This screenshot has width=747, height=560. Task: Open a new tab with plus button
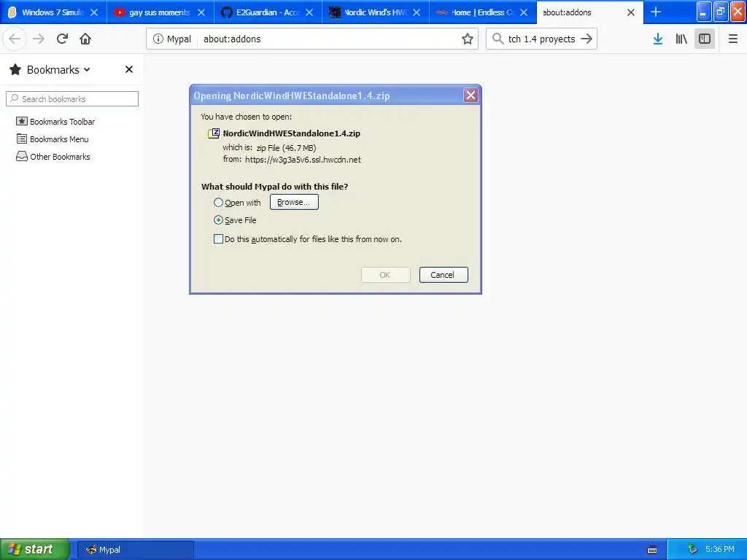coord(656,12)
